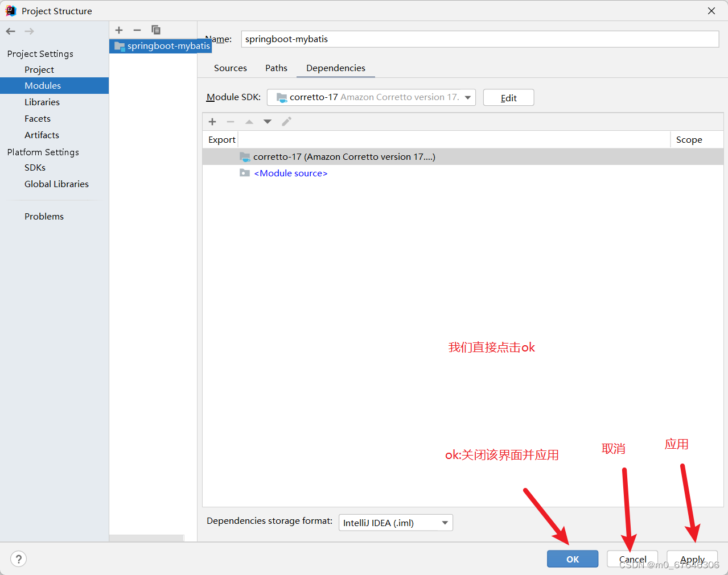Click the Cancel button
This screenshot has width=728, height=575.
[x=632, y=559]
